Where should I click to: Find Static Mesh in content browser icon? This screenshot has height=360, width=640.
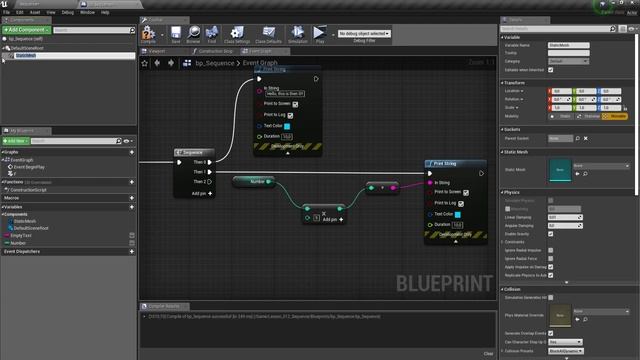(x=585, y=174)
